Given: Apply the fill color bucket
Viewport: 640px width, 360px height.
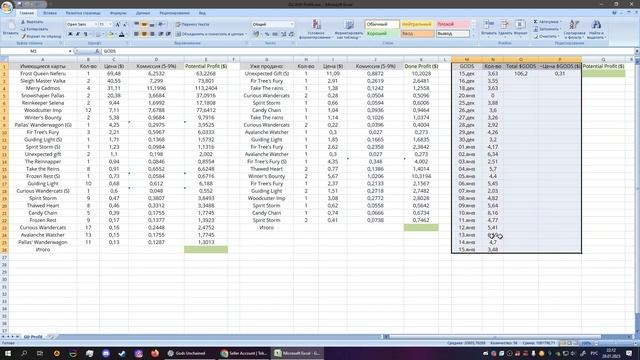Looking at the screenshot, I should pos(110,34).
